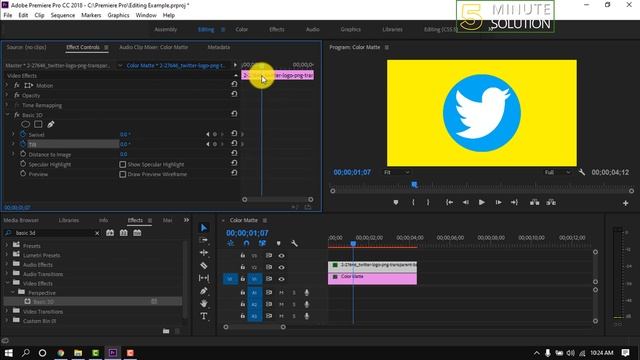Image resolution: width=640 pixels, height=360 pixels.
Task: Collapse the Video Effects folder
Action: click(7, 283)
